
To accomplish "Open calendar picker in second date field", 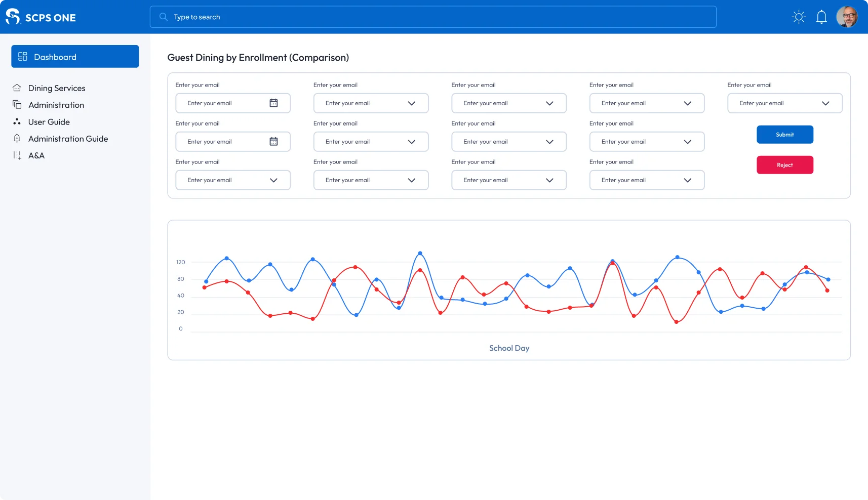I will (x=273, y=142).
